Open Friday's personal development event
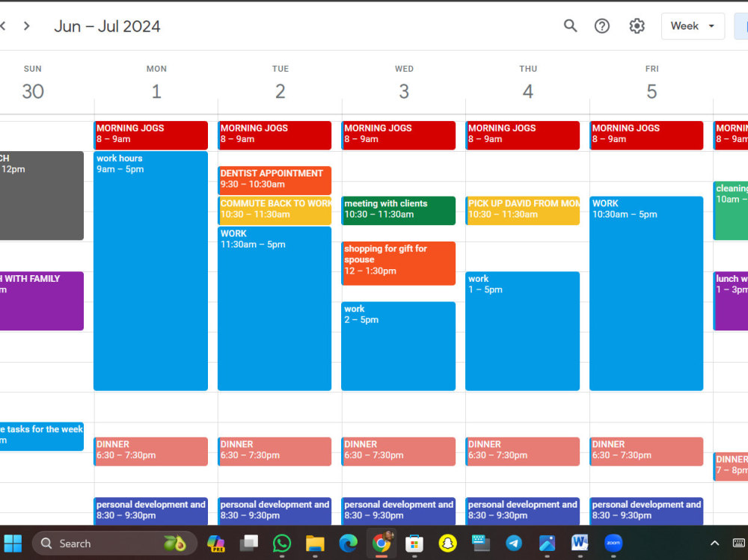The image size is (748, 560). (x=646, y=511)
